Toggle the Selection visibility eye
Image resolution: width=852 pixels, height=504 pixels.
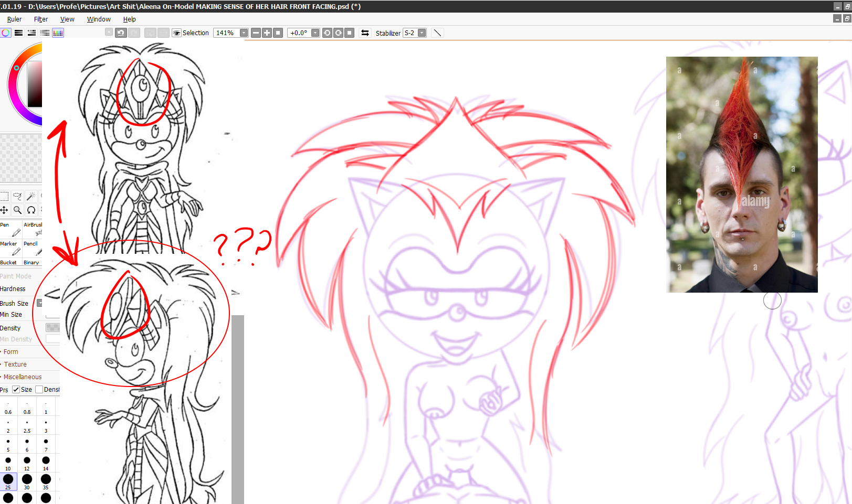(x=177, y=33)
